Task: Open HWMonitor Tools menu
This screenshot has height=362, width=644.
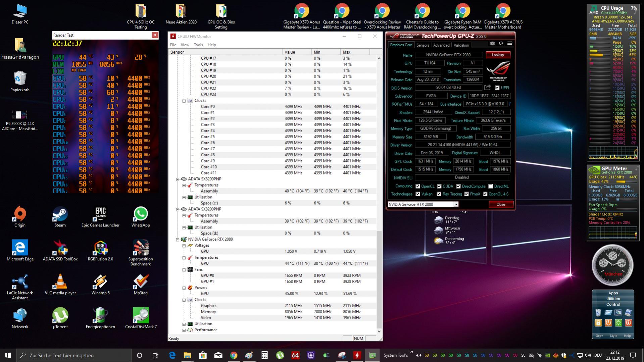Action: point(198,45)
